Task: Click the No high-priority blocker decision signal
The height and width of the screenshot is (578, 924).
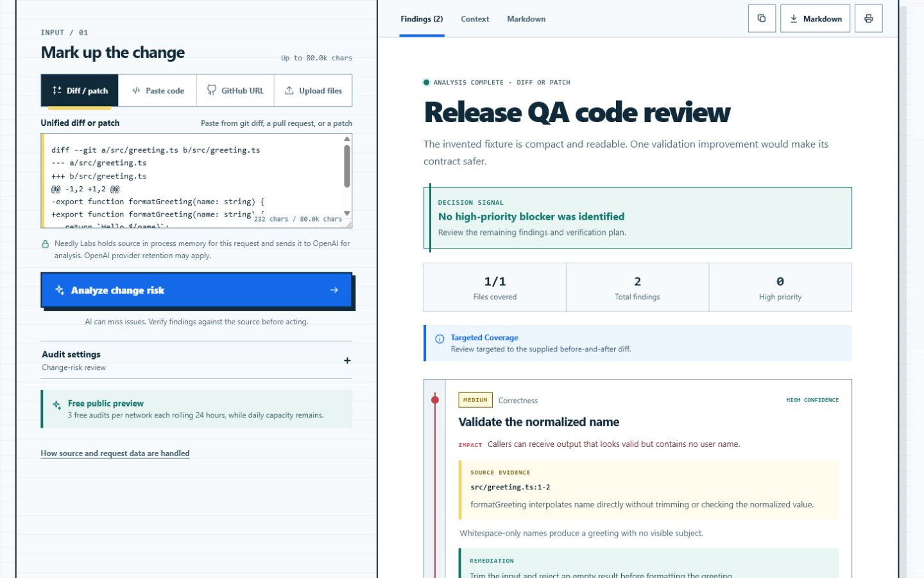Action: (638, 218)
